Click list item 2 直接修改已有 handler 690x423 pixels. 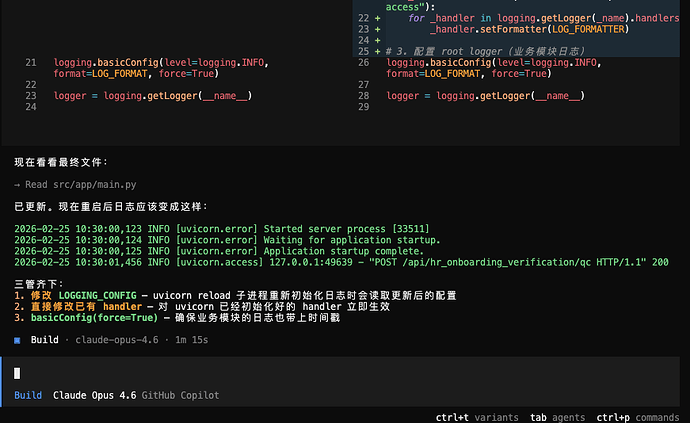point(202,306)
